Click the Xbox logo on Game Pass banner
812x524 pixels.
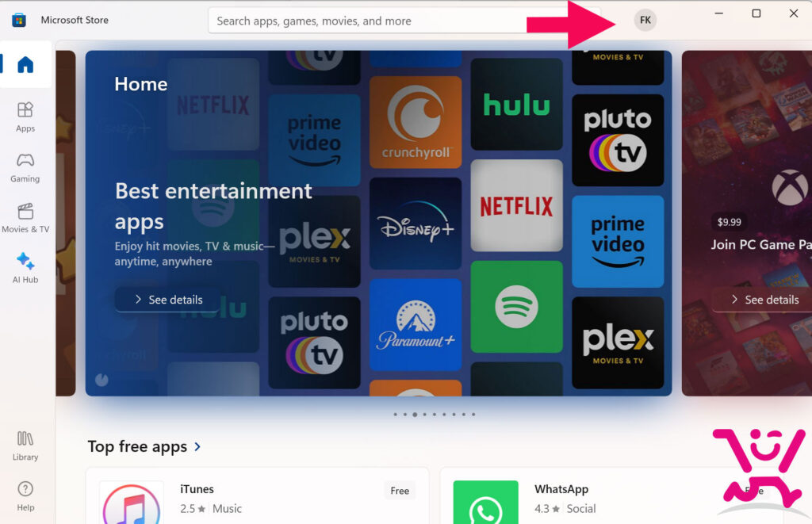tap(789, 187)
